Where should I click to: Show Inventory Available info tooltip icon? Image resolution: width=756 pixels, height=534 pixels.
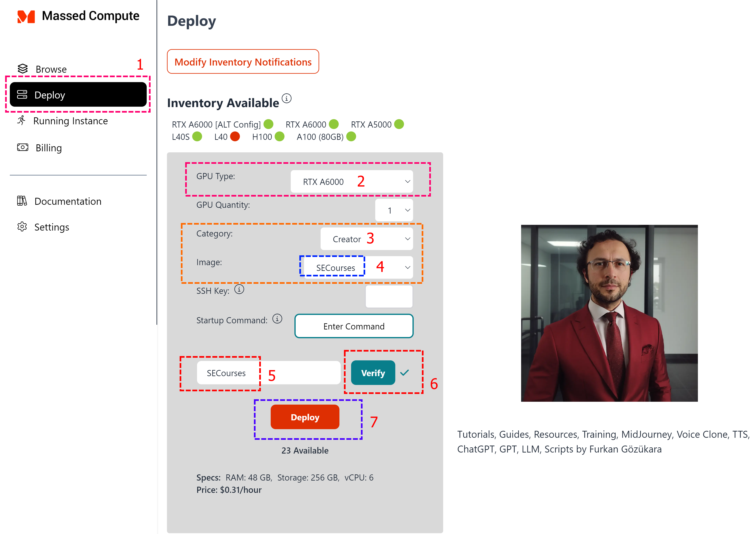287,98
